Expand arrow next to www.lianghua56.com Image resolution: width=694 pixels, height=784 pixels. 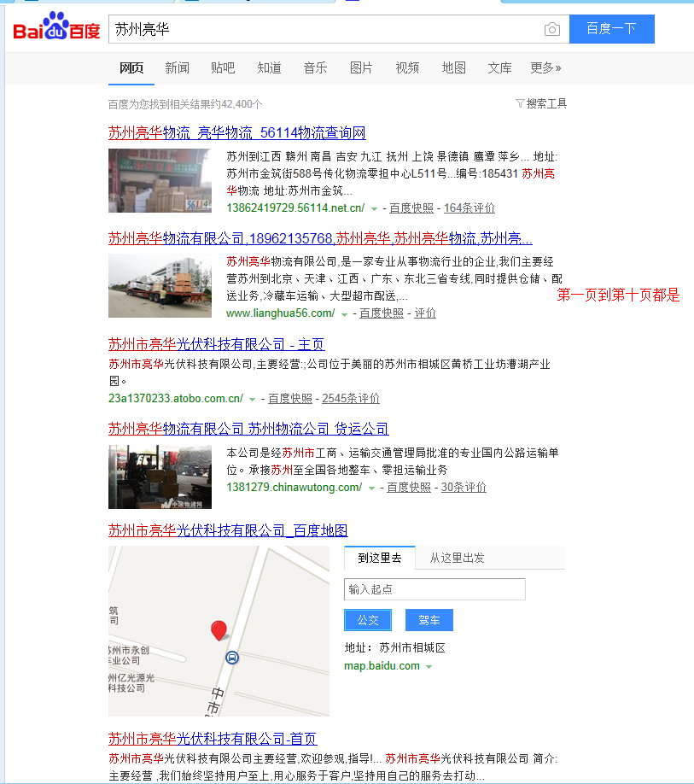click(344, 314)
